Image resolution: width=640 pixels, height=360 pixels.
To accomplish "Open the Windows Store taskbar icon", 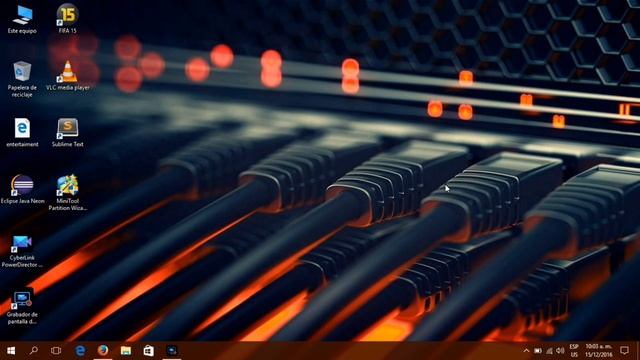I will tap(149, 351).
